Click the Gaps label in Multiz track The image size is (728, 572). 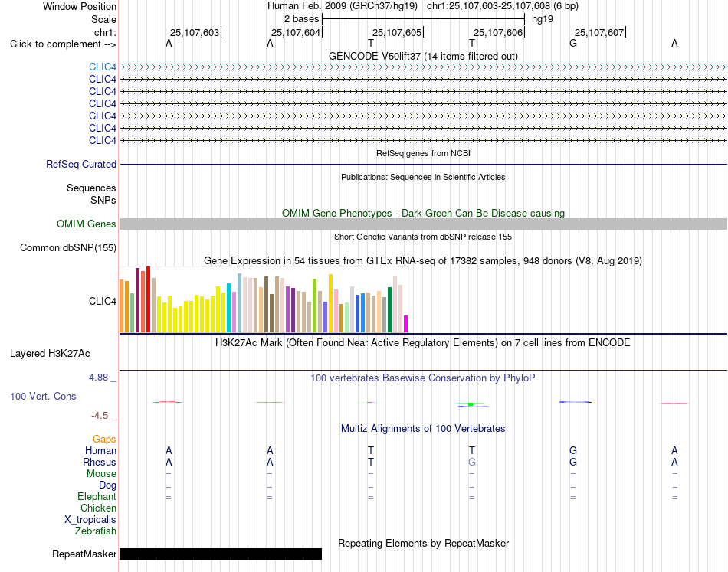(x=104, y=439)
